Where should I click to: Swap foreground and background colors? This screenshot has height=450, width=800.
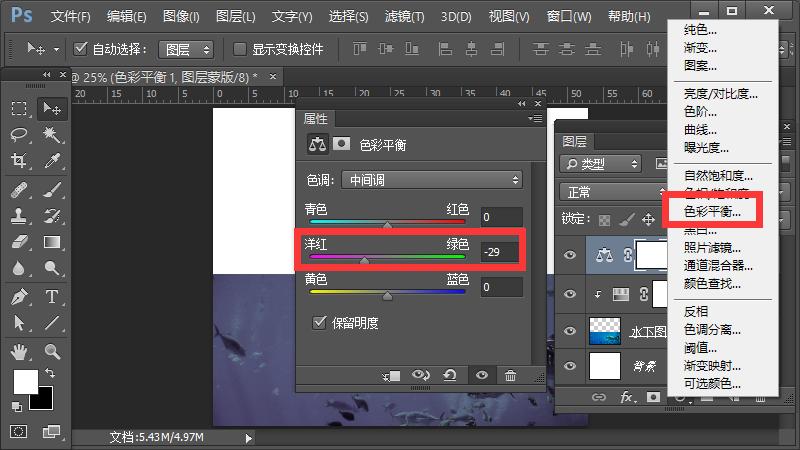click(x=50, y=373)
